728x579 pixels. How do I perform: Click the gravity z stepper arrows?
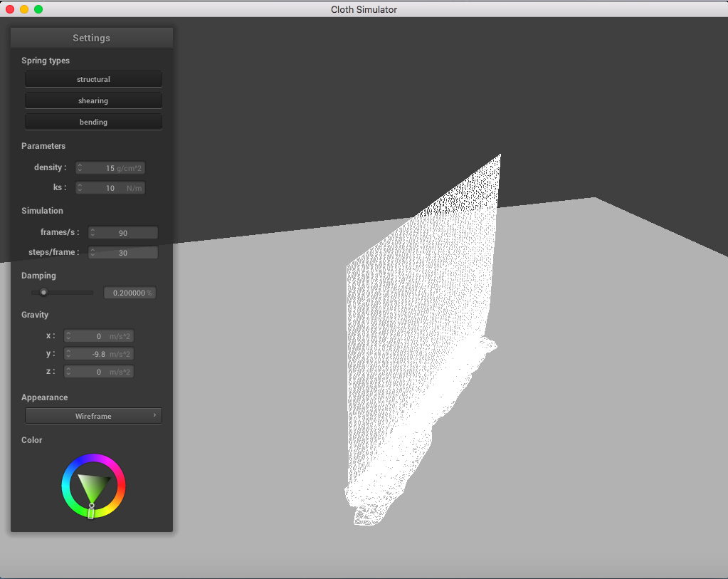pyautogui.click(x=69, y=371)
